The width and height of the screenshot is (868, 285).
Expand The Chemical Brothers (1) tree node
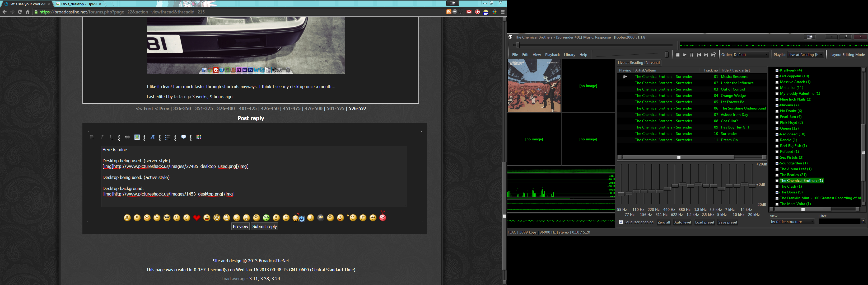point(777,181)
